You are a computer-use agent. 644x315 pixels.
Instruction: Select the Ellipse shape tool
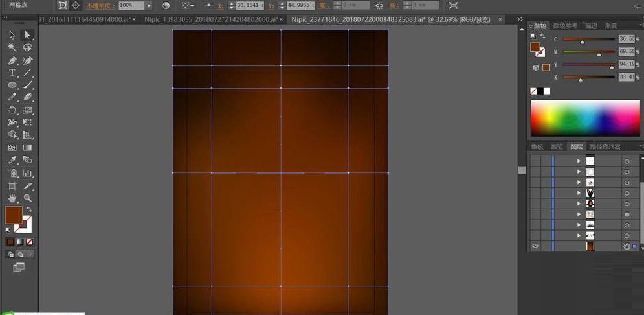[x=12, y=85]
